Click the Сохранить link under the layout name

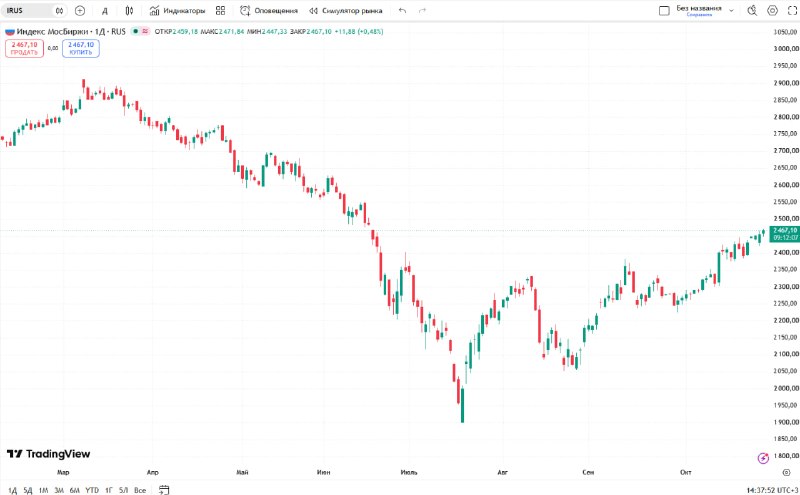(699, 15)
